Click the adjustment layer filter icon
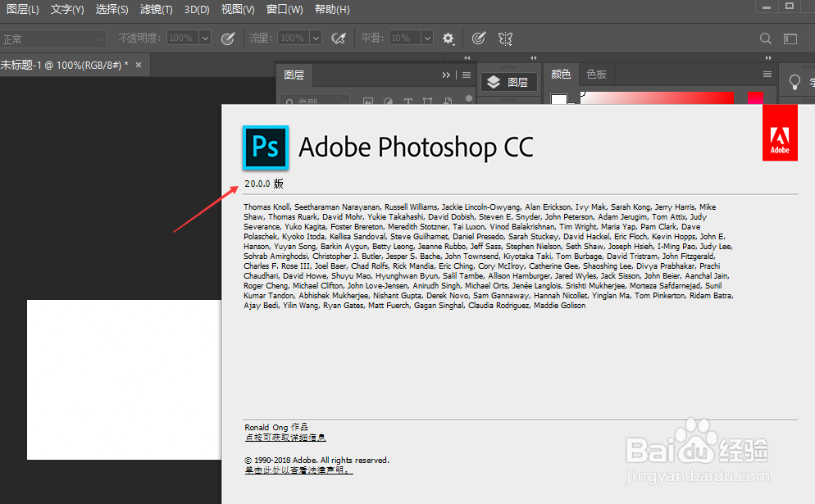Screen dimensions: 815x504 coord(388,100)
